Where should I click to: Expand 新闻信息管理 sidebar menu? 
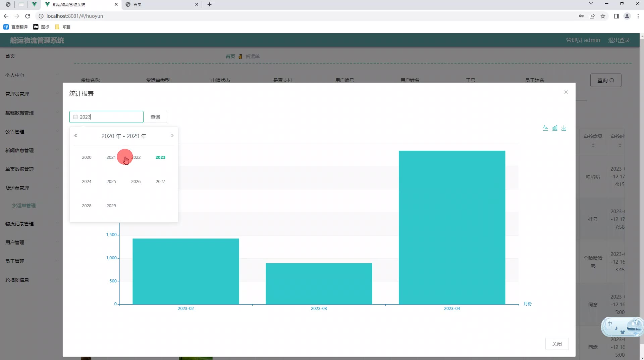coord(31,150)
